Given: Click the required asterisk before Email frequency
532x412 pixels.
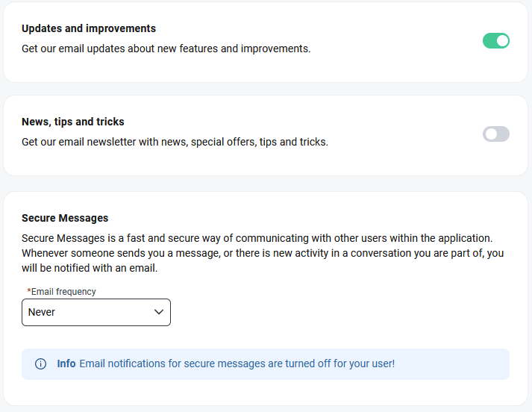Looking at the screenshot, I should [x=29, y=292].
